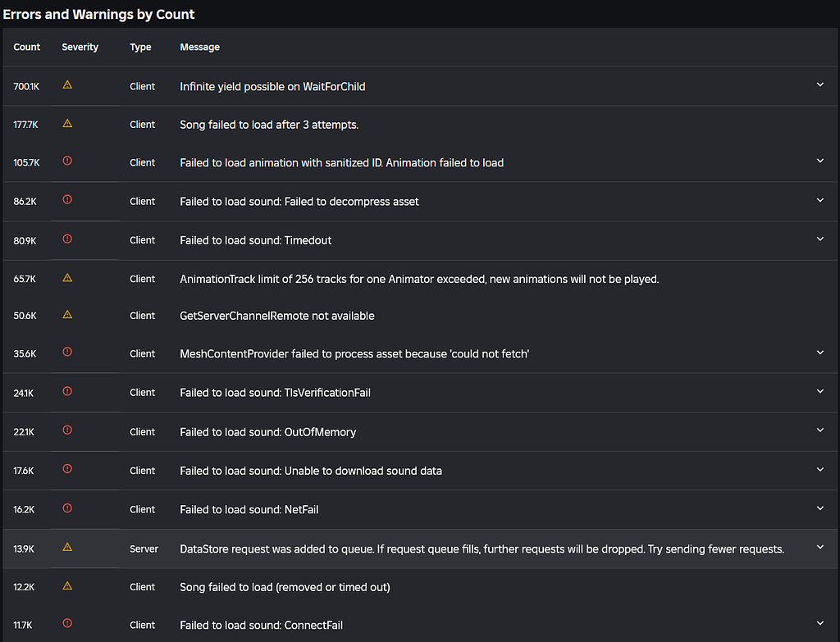Select the 700.1K count value
Image resolution: width=840 pixels, height=642 pixels.
(25, 85)
